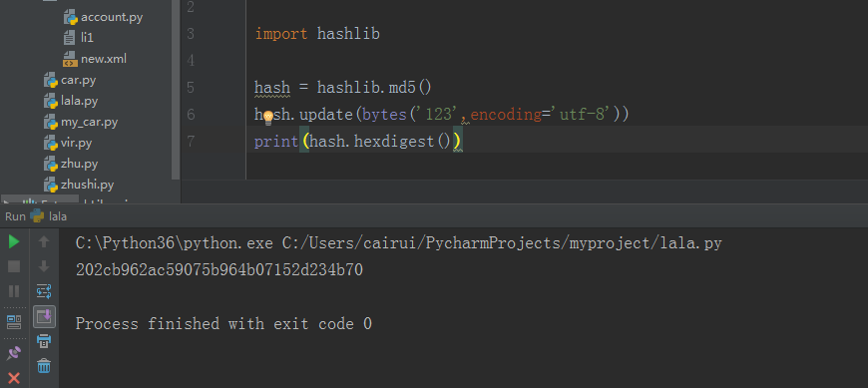Screen dimensions: 868x388
Task: Click the print output icon
Action: 44,341
